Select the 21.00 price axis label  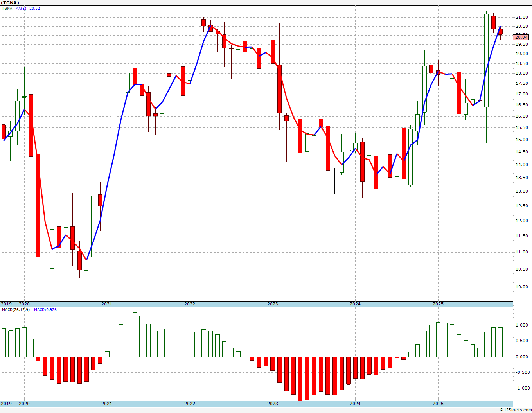tap(521, 18)
